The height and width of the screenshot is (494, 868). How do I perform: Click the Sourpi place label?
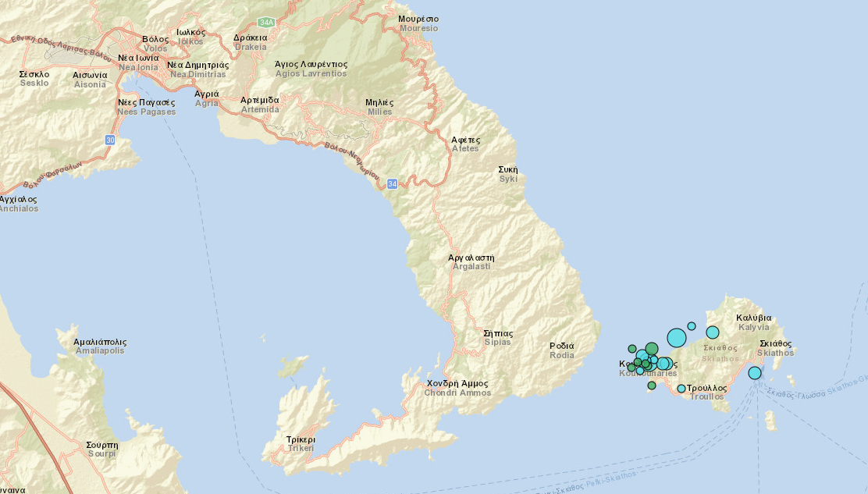coord(101,449)
